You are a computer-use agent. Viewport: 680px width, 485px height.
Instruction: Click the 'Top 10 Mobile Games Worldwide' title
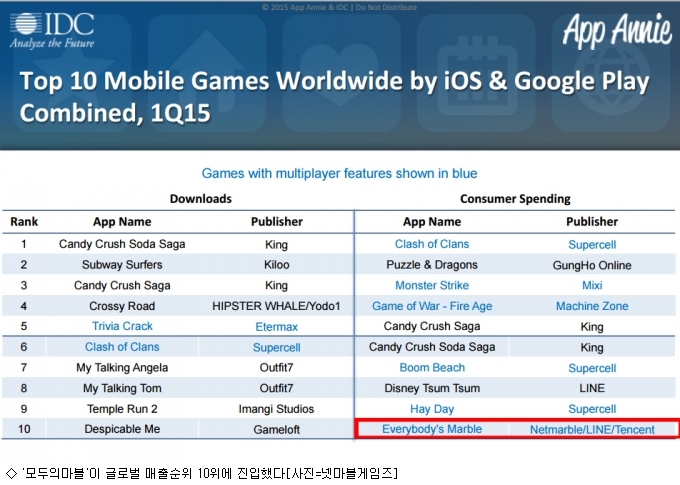tap(334, 96)
